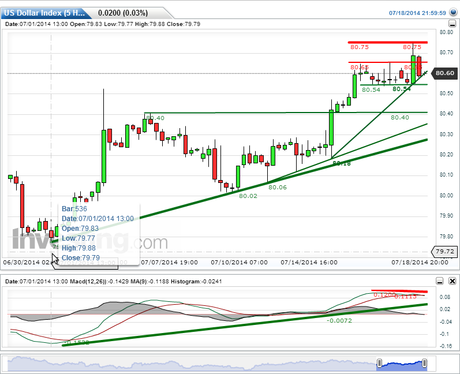Grab the right handle of the range navigator
The image size is (460, 374).
[x=425, y=363]
